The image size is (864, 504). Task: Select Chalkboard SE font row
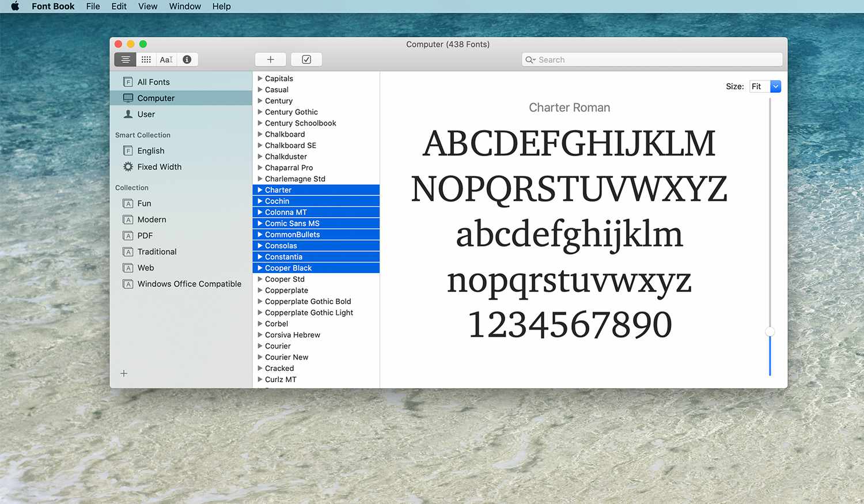(316, 145)
